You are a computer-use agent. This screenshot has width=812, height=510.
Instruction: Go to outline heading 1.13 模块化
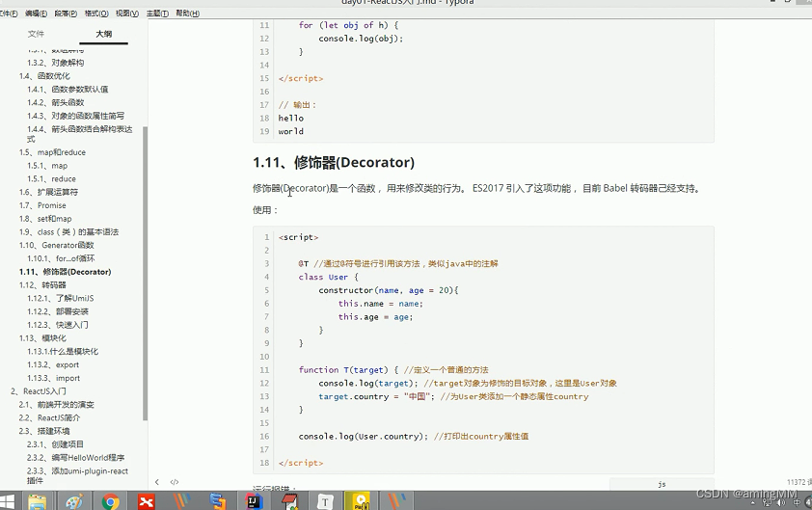tap(42, 338)
